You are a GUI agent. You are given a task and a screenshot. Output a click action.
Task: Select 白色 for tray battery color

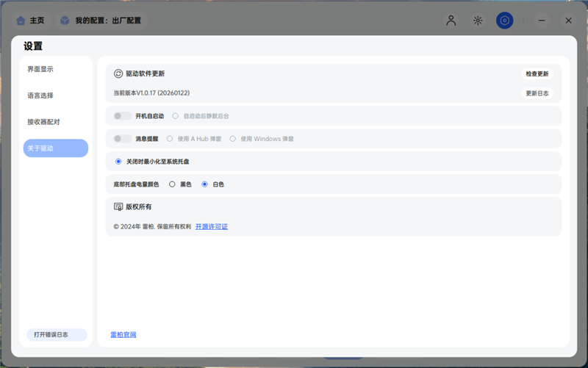click(205, 184)
